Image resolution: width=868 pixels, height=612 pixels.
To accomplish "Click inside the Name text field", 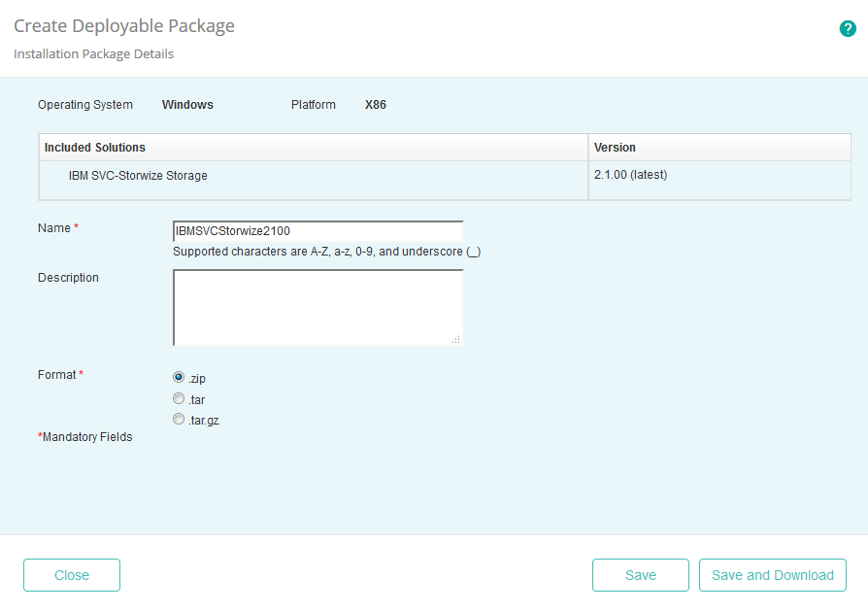I will coord(317,230).
